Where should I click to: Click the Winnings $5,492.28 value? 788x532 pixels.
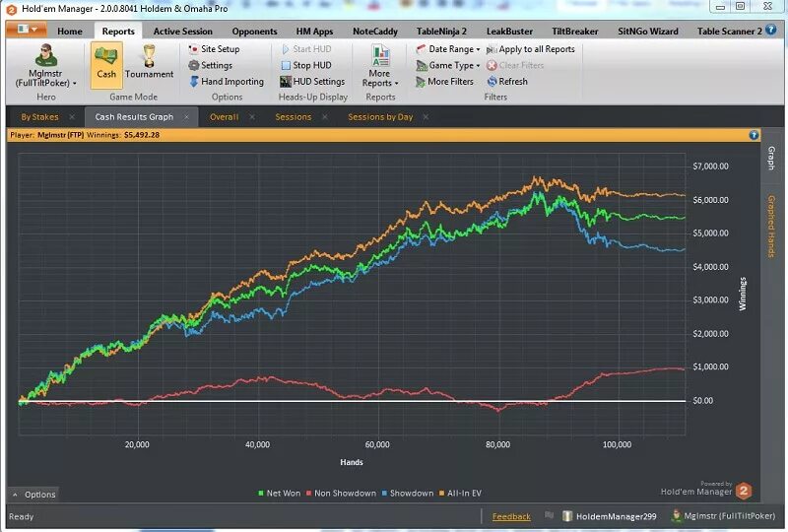click(142, 135)
